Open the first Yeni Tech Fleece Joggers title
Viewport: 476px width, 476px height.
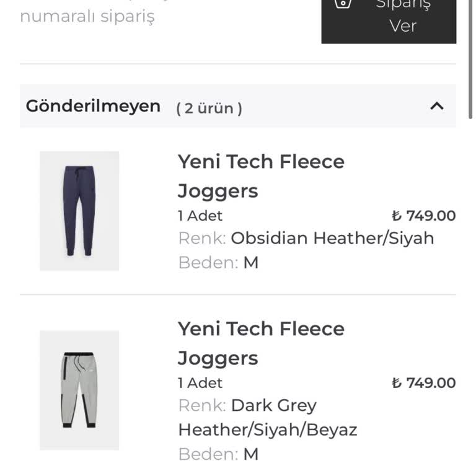[261, 176]
